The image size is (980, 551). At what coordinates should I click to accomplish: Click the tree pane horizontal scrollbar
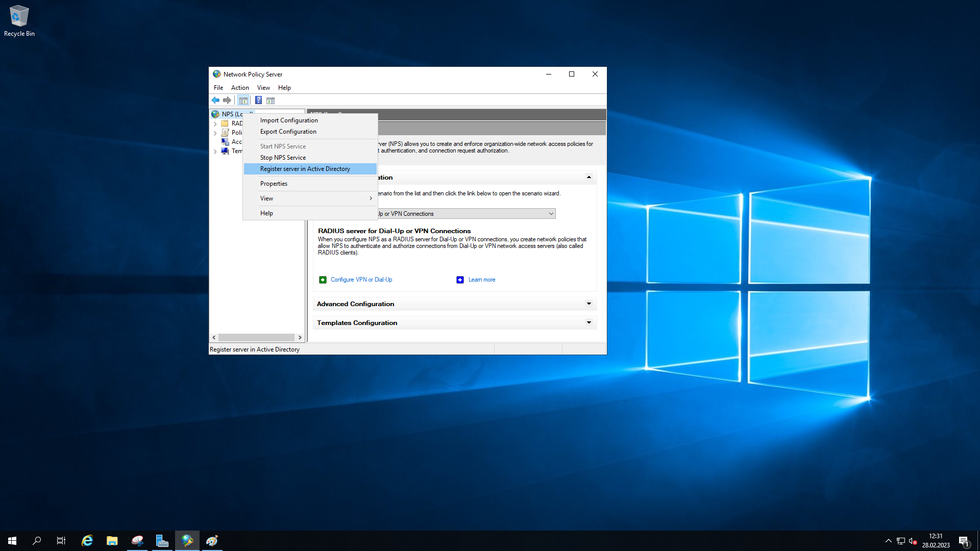[256, 338]
